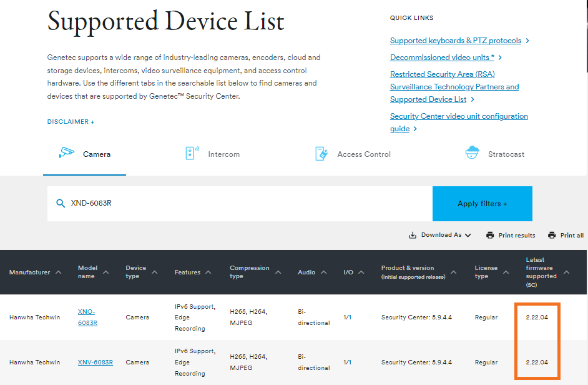Click the search field containing XND-6083R
The width and height of the screenshot is (588, 385).
pos(240,204)
